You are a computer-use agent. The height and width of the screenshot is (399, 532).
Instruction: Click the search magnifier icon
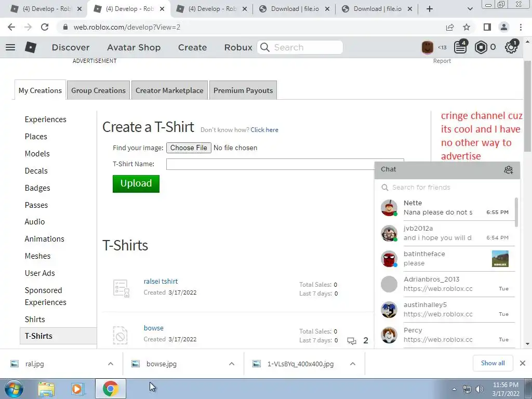tap(264, 47)
